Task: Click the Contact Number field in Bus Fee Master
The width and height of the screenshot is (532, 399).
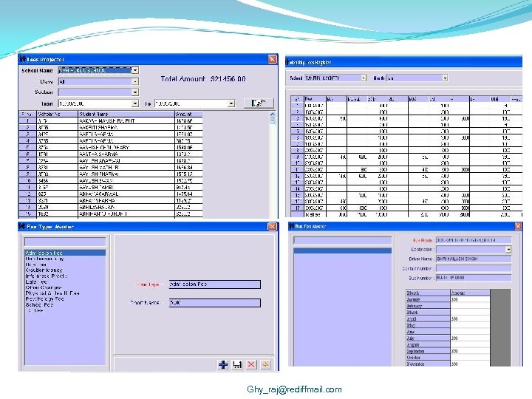Action: click(x=474, y=268)
